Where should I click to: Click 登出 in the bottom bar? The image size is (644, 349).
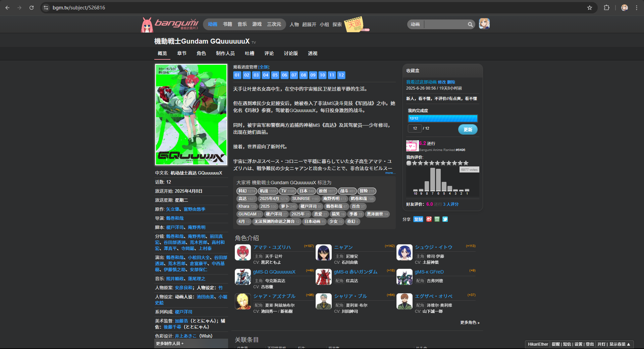[x=590, y=344]
